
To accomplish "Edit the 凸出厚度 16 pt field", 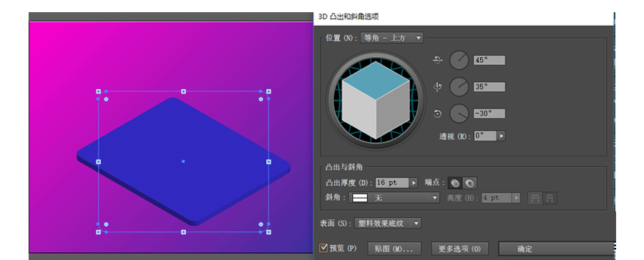I will click(x=392, y=183).
